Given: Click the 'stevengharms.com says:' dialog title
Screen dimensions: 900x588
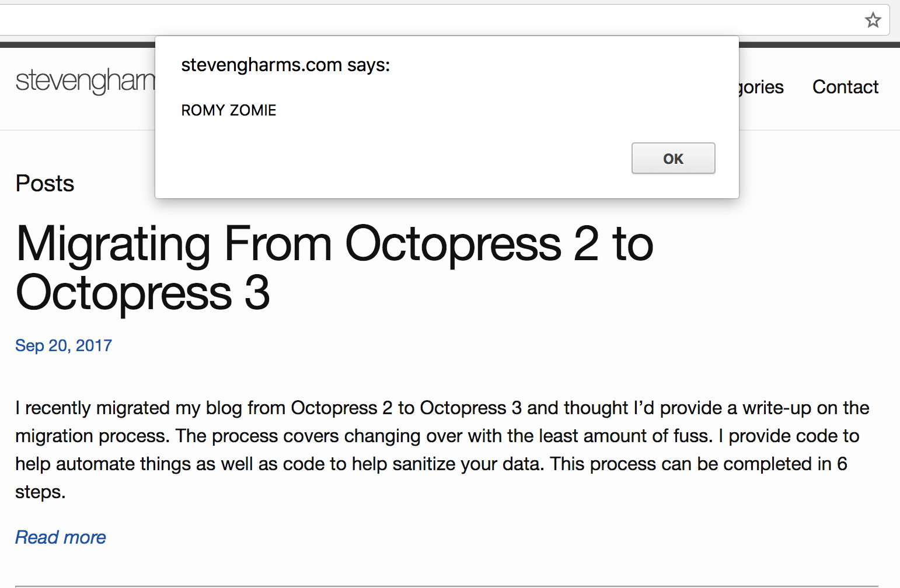Looking at the screenshot, I should [285, 65].
